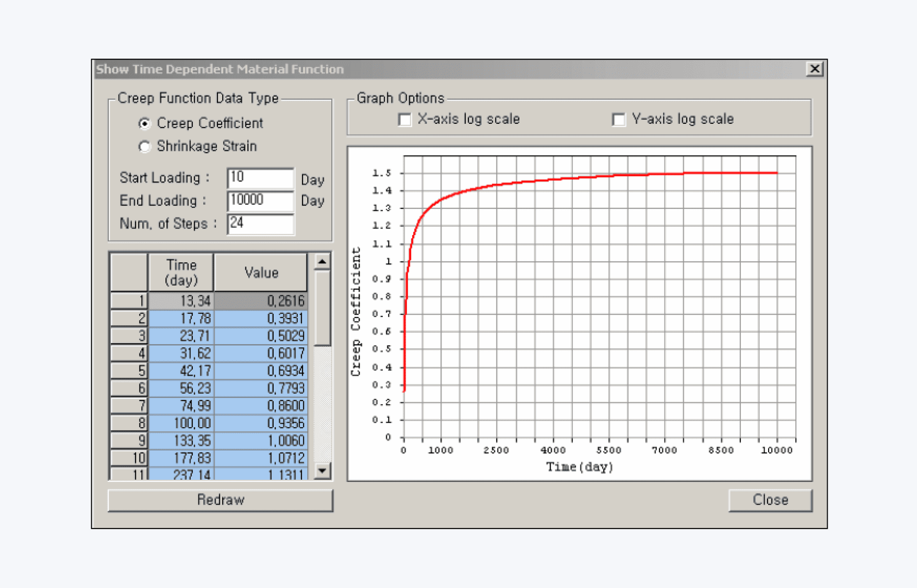Screen dimensions: 917x588
Task: Click the Close button
Action: (770, 500)
